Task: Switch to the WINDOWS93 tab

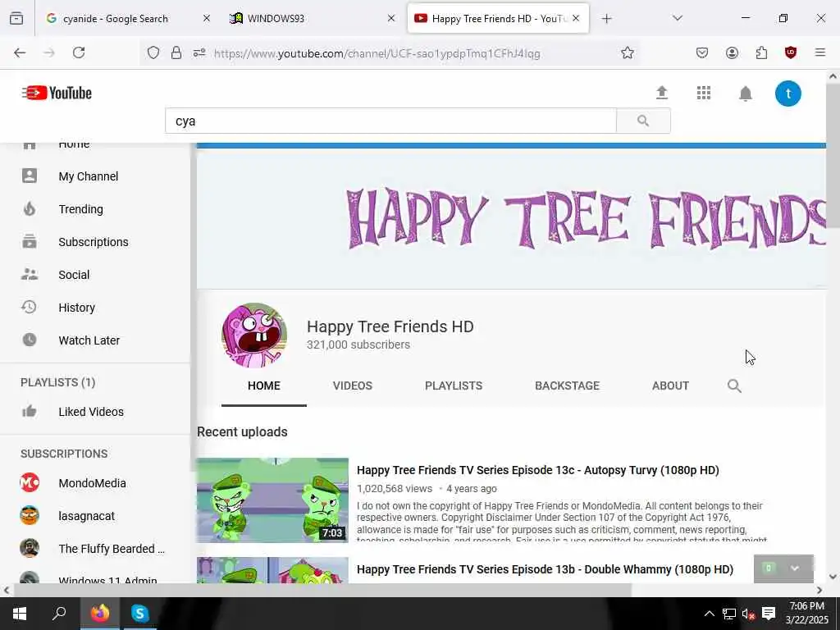Action: (x=312, y=18)
